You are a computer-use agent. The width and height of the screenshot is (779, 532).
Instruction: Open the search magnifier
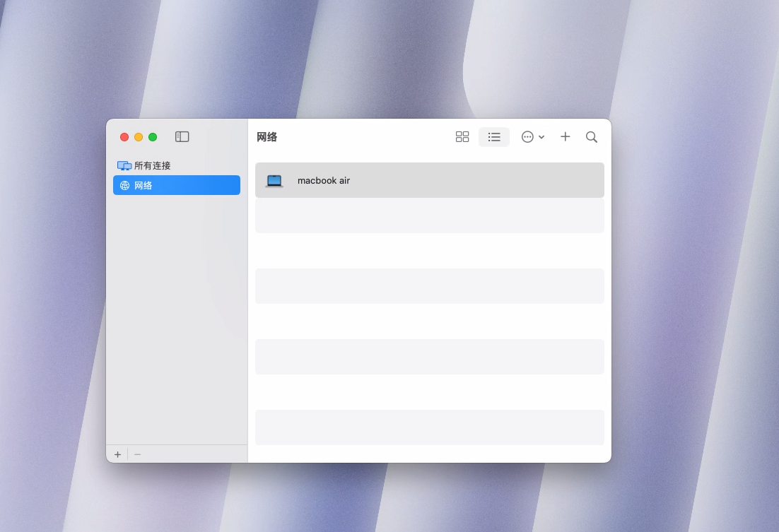click(x=591, y=136)
